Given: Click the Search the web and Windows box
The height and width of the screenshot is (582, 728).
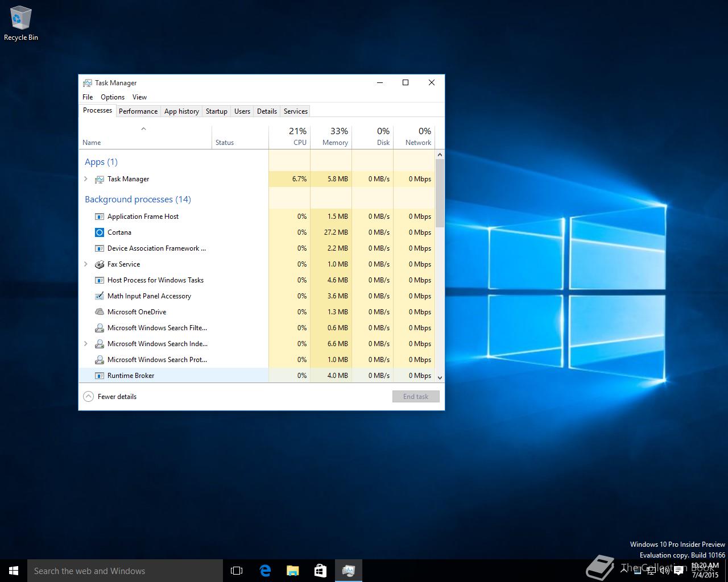Looking at the screenshot, I should click(125, 571).
